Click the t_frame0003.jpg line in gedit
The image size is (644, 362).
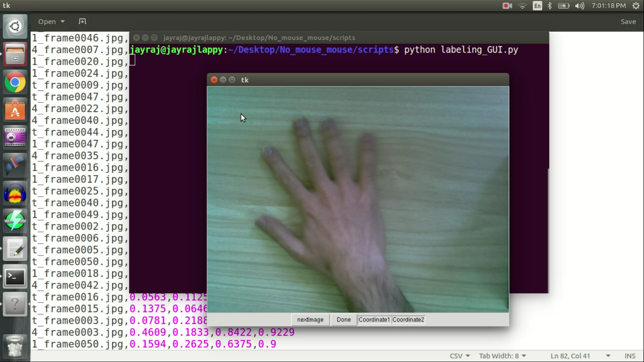pos(120,321)
